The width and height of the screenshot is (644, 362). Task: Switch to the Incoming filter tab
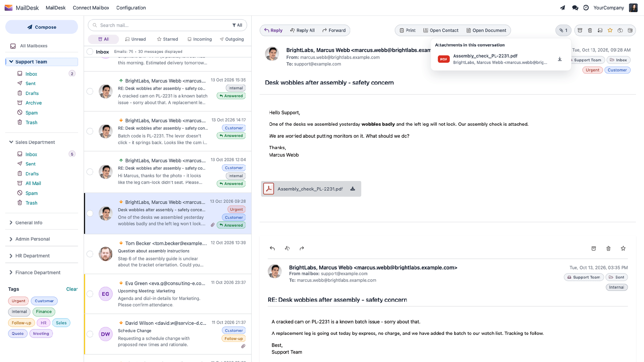click(x=200, y=39)
